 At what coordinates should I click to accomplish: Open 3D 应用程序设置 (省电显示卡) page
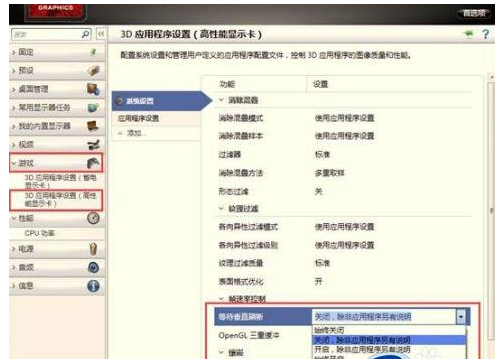coord(60,181)
